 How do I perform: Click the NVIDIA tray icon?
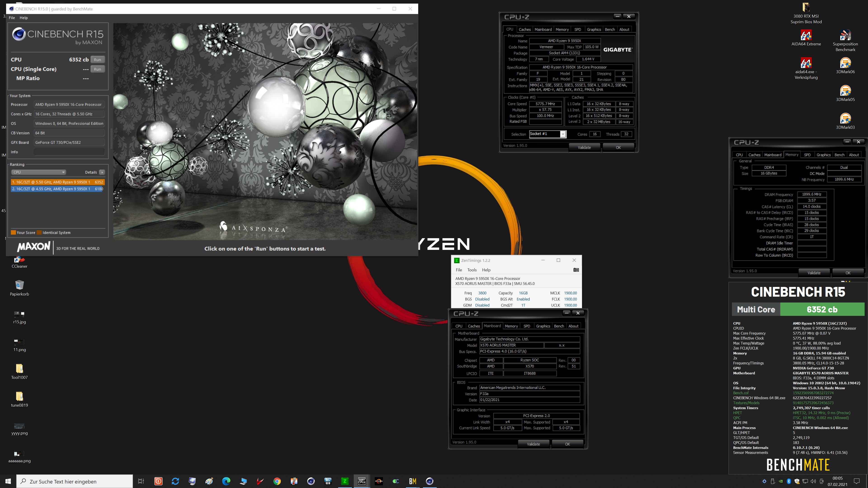tap(781, 481)
